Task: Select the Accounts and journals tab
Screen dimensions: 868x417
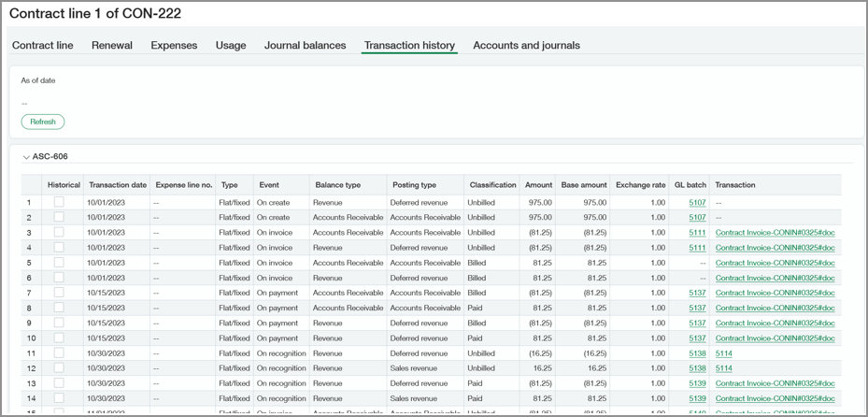Action: [526, 45]
